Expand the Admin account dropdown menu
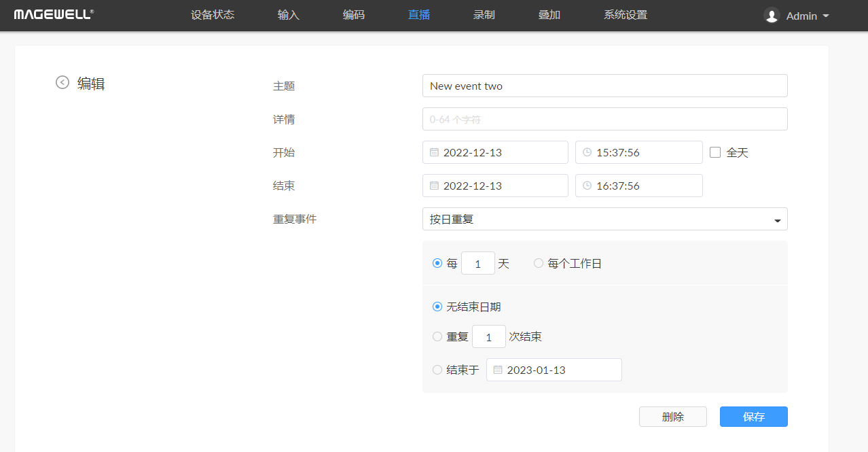 [x=826, y=16]
